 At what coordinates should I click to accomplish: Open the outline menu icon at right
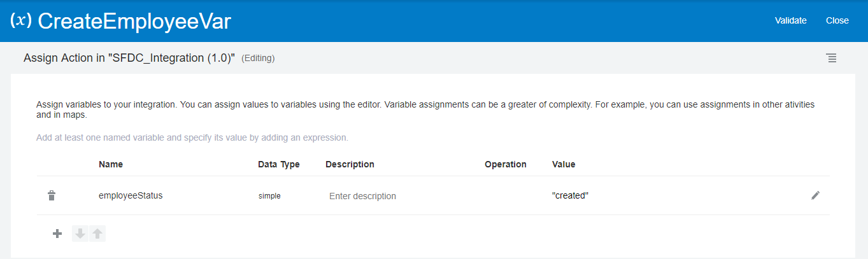pyautogui.click(x=831, y=58)
